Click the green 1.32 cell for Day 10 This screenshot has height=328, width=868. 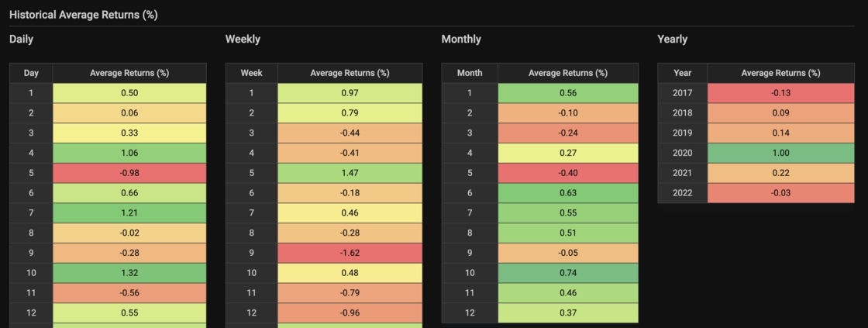tap(129, 273)
